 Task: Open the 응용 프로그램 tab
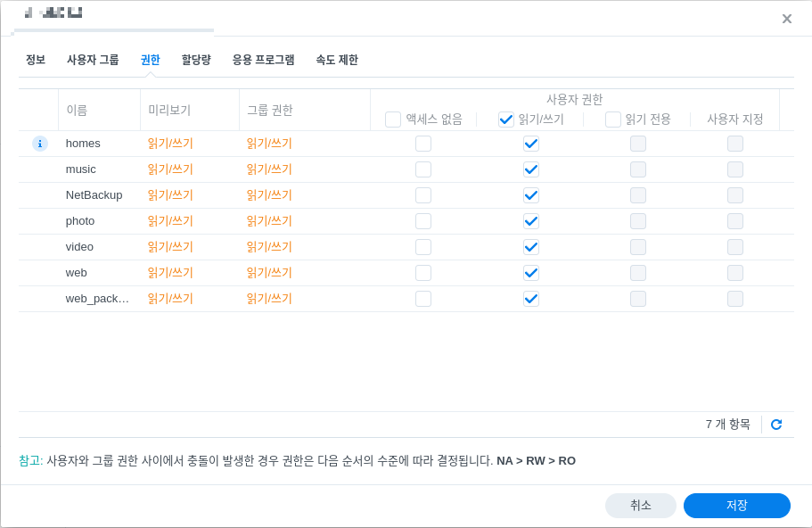coord(263,60)
